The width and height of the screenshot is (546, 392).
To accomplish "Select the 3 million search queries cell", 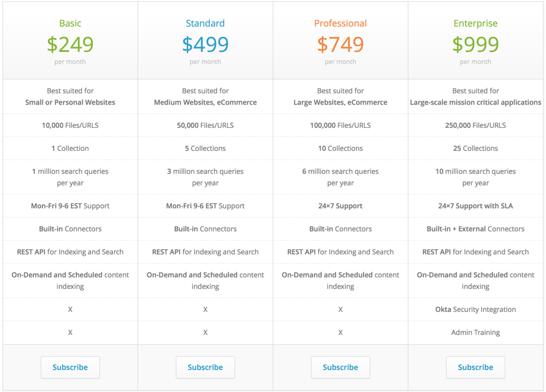I will pos(205,177).
